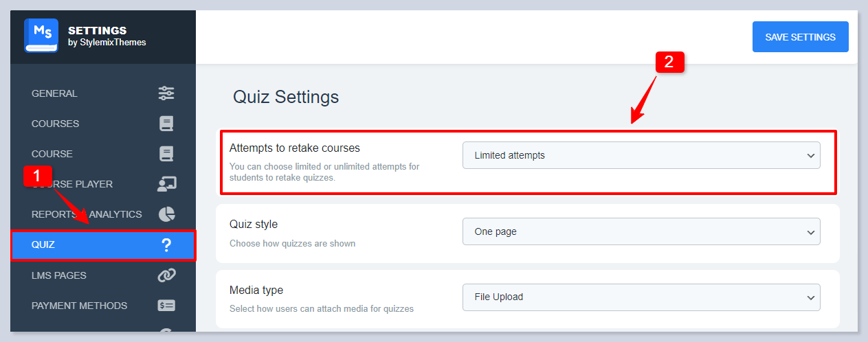The width and height of the screenshot is (868, 342).
Task: Click the Quiz Settings heading
Action: (x=286, y=97)
